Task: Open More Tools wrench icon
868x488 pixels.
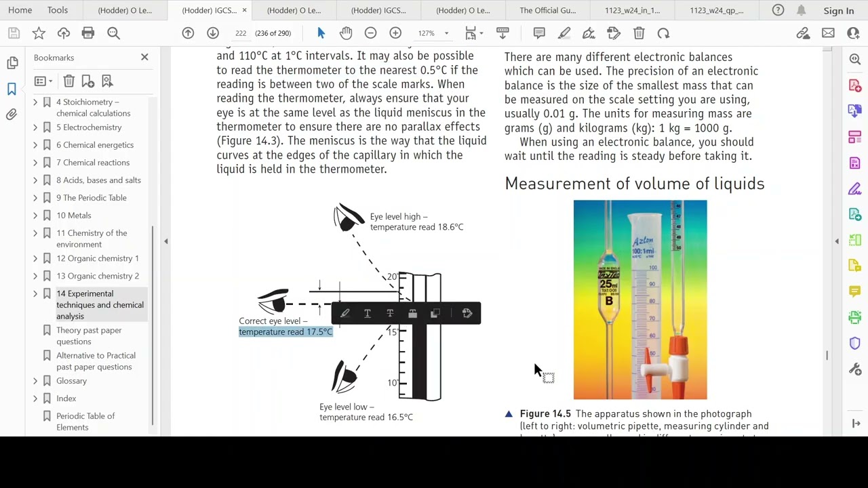Action: (x=854, y=369)
